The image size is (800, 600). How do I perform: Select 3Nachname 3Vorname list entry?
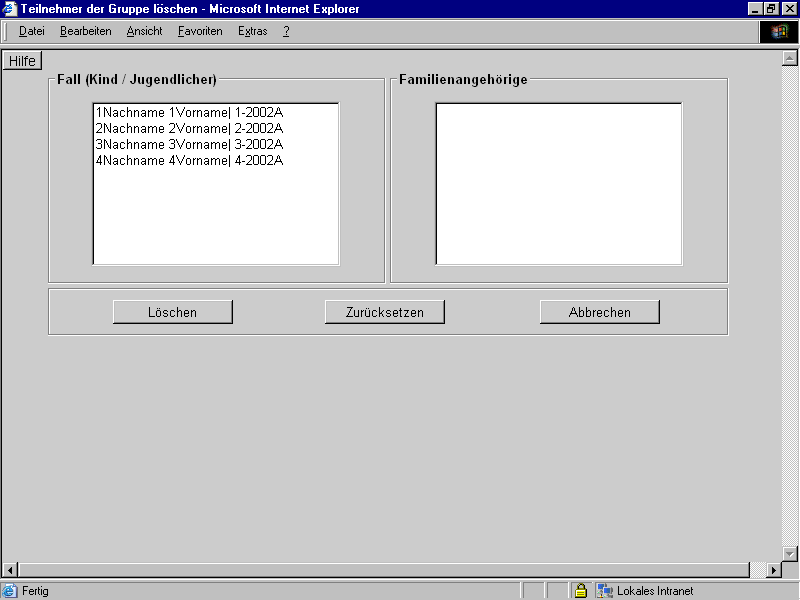tap(188, 144)
